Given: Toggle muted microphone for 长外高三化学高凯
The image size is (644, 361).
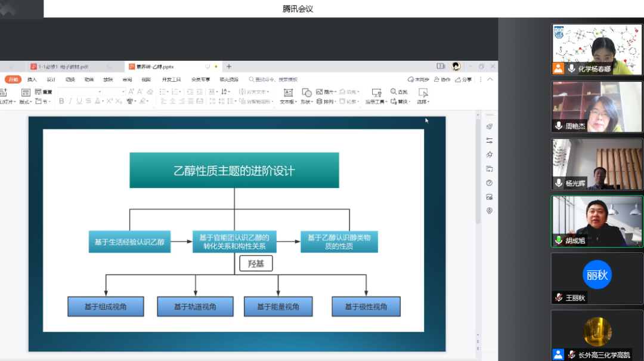Looking at the screenshot, I should [571, 354].
